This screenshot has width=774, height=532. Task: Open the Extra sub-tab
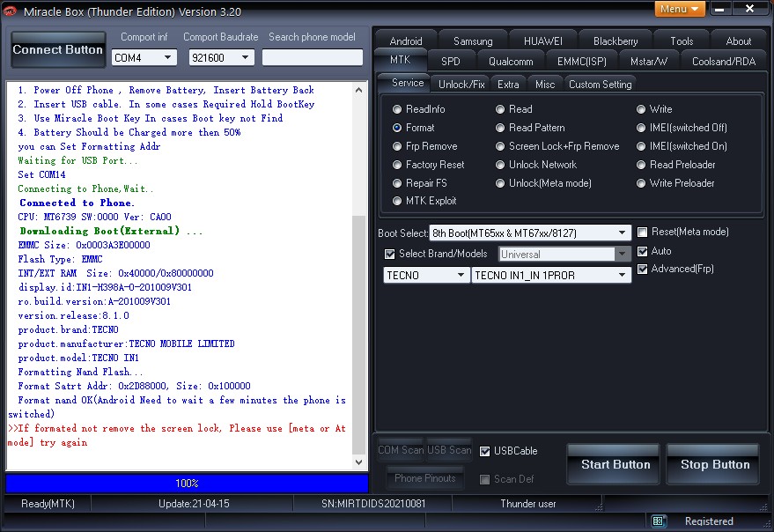tap(508, 85)
